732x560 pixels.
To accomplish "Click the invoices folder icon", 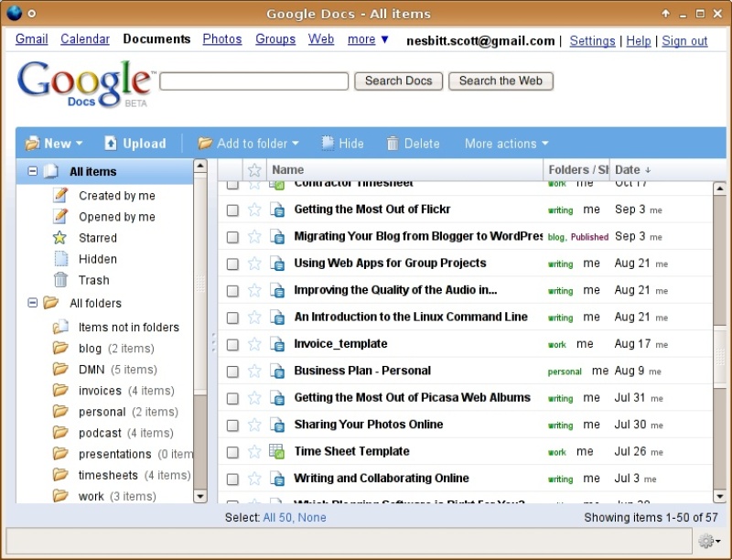I will 60,390.
